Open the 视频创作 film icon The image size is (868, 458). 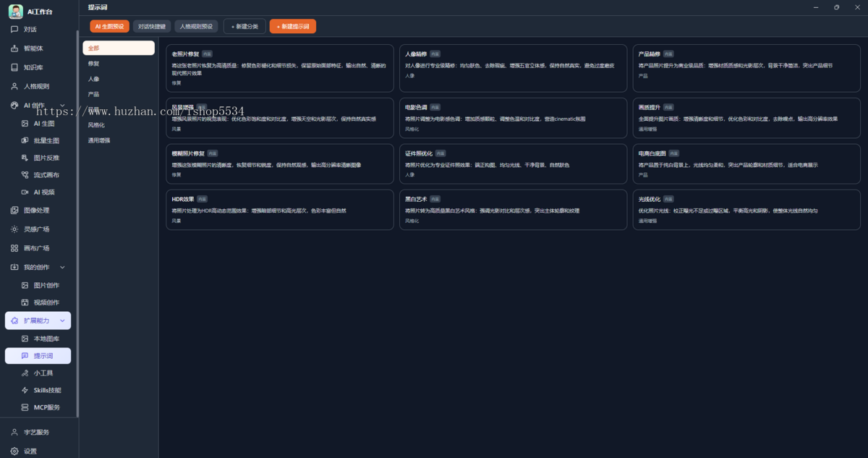[25, 302]
